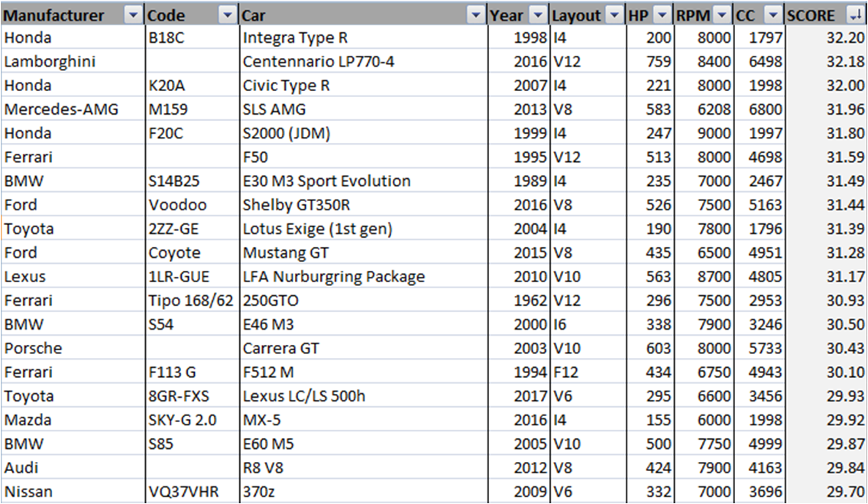Expand the RPM column filter arrow
Viewport: 868px width, 504px height.
(723, 15)
